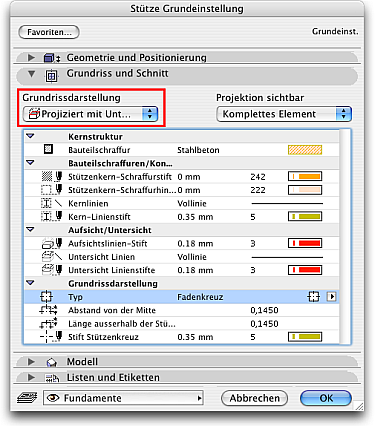Screen dimensions: 375x426
Task: Click the Kern-Linienstift olive color swatch
Action: point(305,217)
